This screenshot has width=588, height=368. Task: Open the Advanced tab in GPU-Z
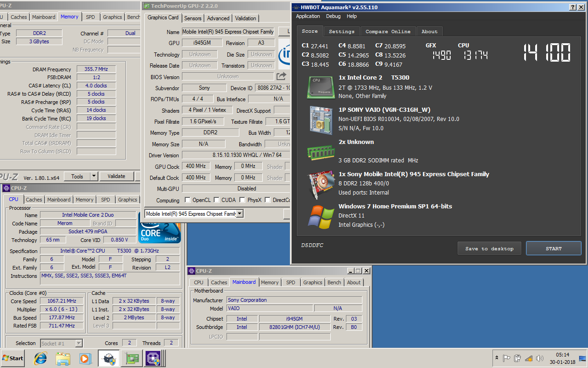[x=218, y=18]
